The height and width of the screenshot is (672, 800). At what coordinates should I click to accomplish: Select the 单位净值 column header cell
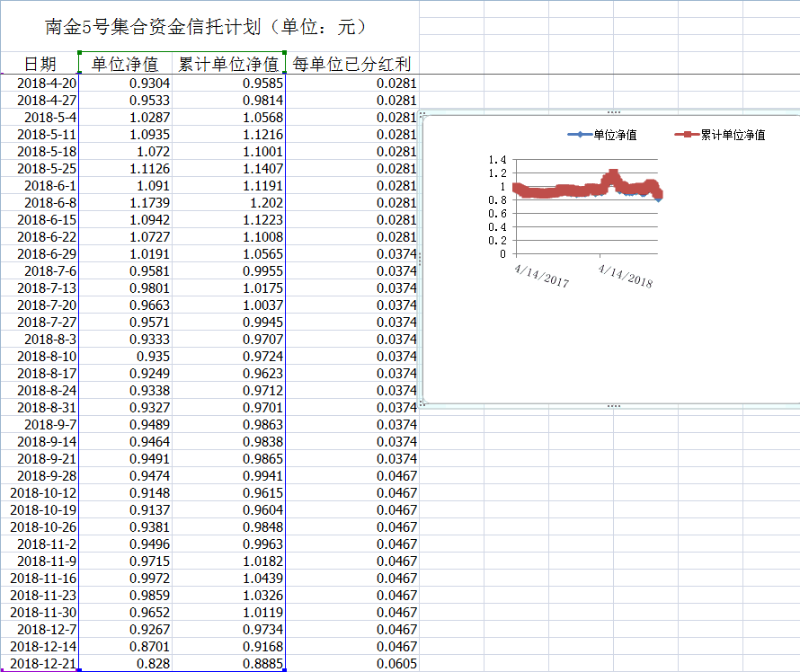point(126,64)
